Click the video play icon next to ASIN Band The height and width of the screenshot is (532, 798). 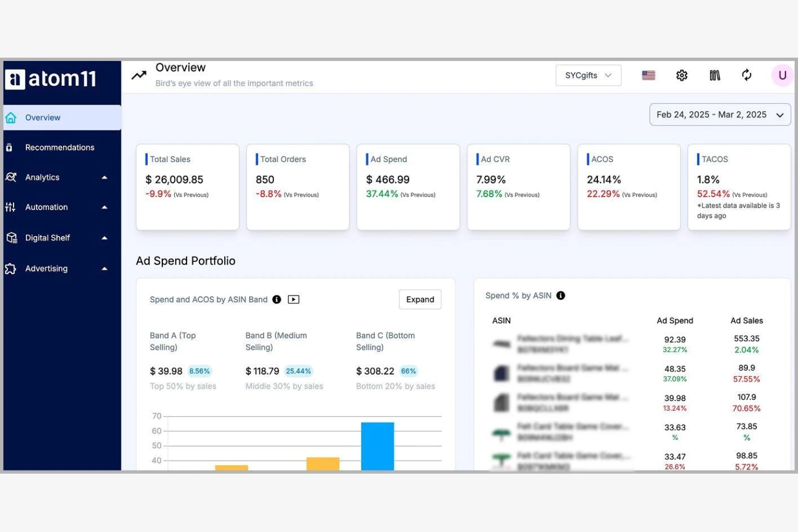[294, 299]
